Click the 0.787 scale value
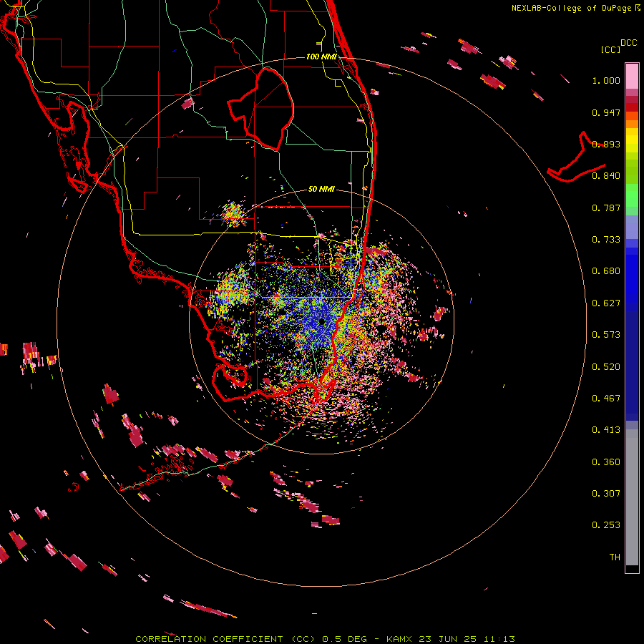 (x=606, y=208)
